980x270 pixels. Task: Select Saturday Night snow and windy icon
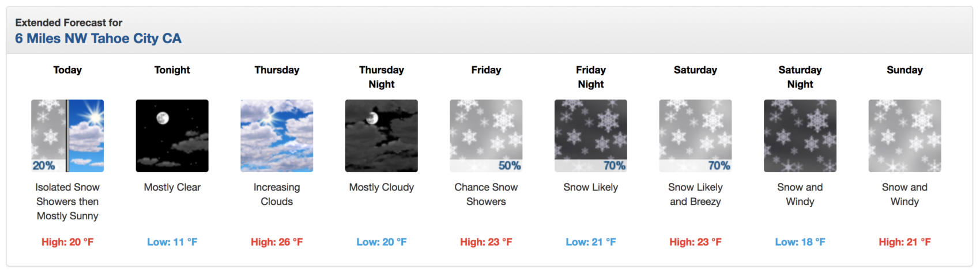coord(800,136)
